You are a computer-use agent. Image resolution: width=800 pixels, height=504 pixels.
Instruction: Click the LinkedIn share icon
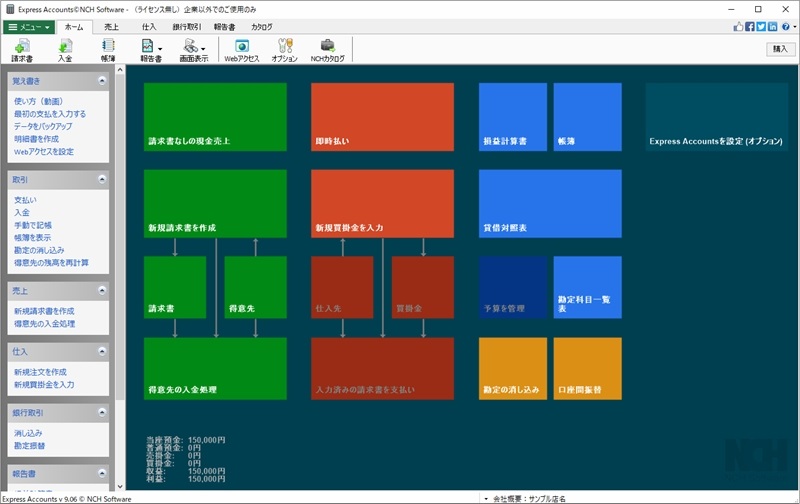pyautogui.click(x=773, y=27)
